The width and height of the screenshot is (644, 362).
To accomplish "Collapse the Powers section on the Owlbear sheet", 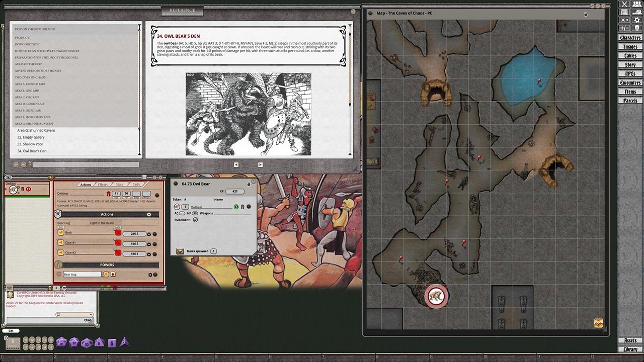I will [x=58, y=264].
